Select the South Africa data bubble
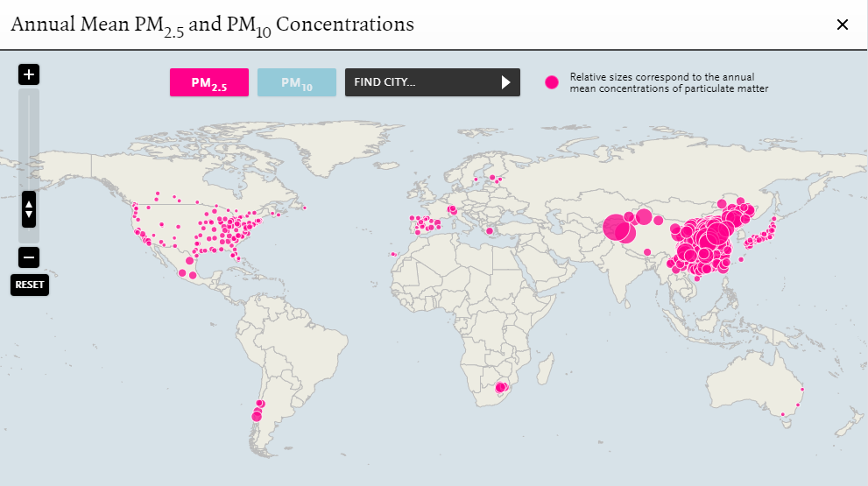The width and height of the screenshot is (868, 486). 500,387
